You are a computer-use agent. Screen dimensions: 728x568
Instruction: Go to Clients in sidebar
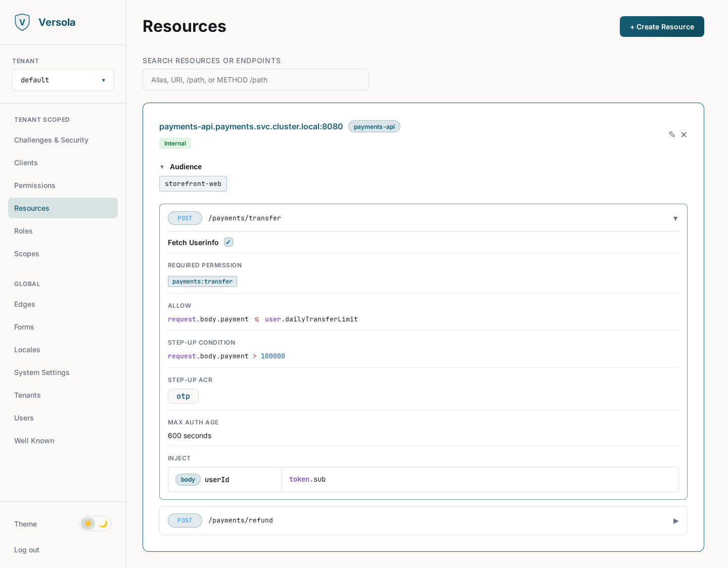63,163
